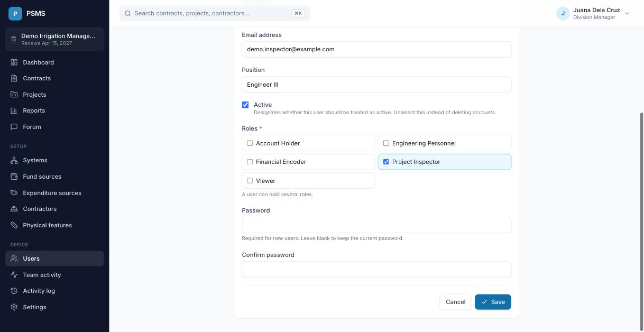
Task: Click the Forum chat bubble icon
Action: click(14, 127)
